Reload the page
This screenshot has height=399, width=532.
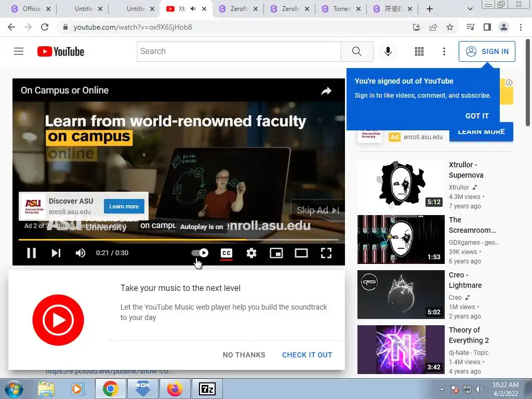pos(45,27)
